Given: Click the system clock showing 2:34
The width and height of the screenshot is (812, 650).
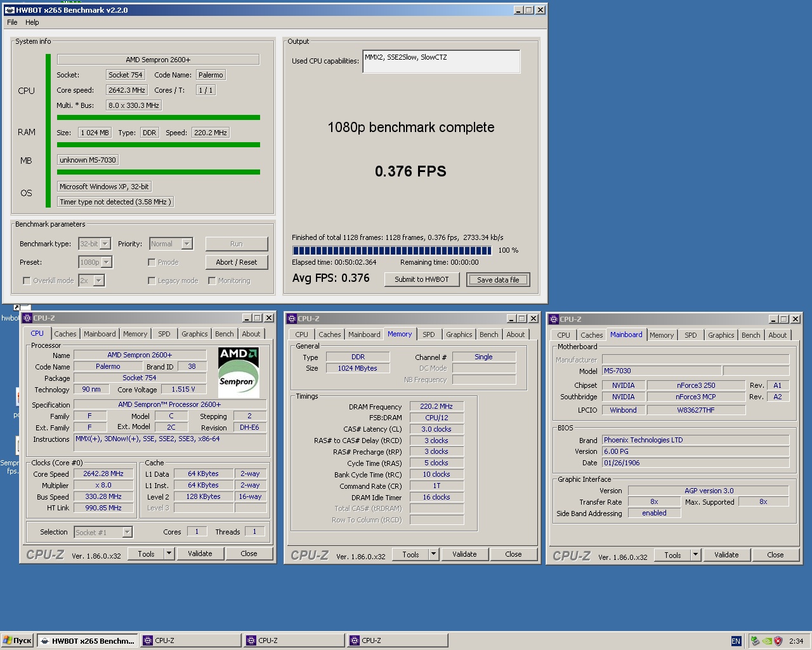Looking at the screenshot, I should pyautogui.click(x=796, y=641).
